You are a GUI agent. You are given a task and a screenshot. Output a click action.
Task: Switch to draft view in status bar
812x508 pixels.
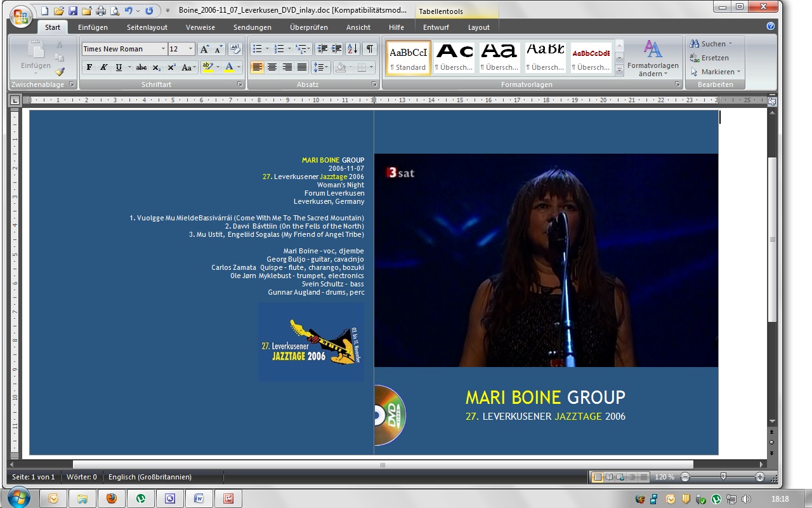(643, 477)
